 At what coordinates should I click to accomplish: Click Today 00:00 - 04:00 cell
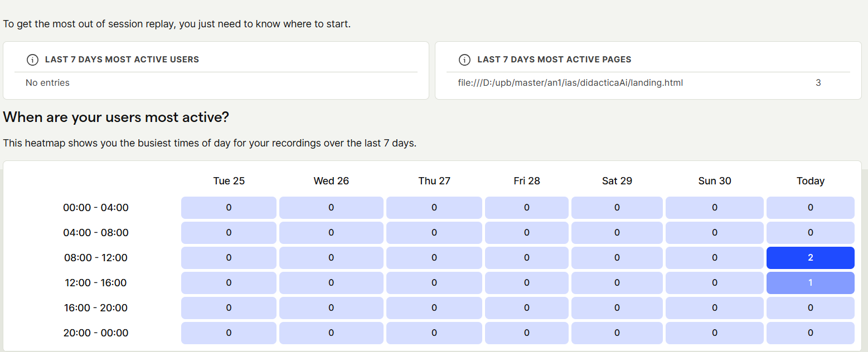[x=810, y=208]
